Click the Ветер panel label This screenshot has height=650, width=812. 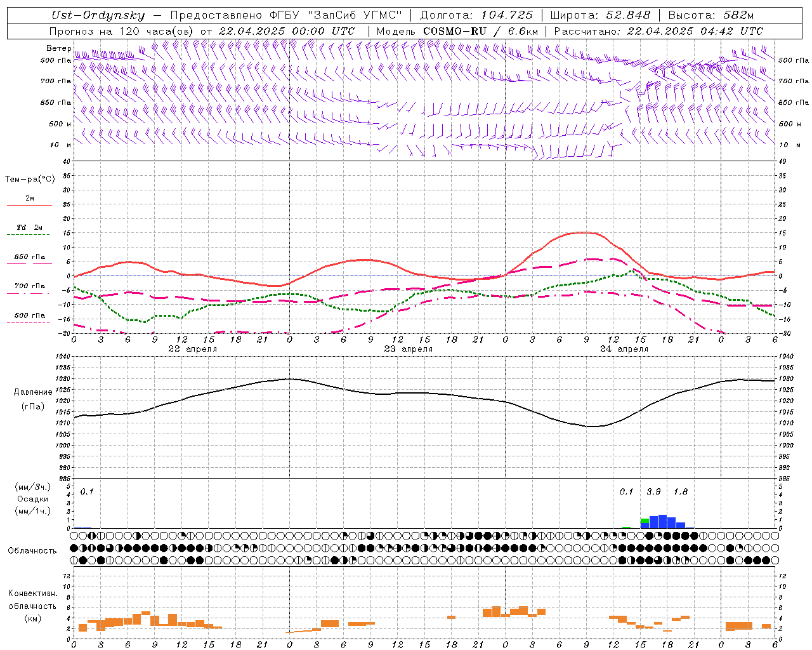59,48
